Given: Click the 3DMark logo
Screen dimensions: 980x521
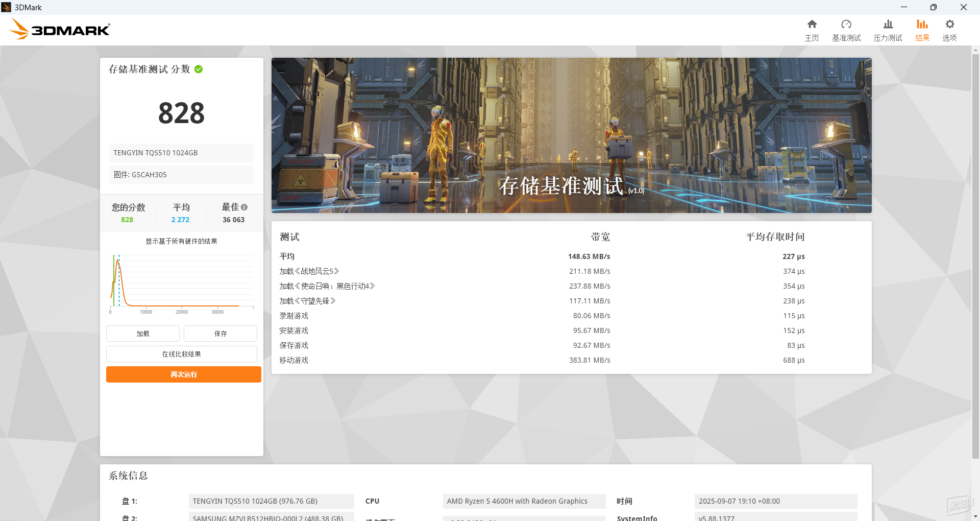Looking at the screenshot, I should click(x=60, y=30).
